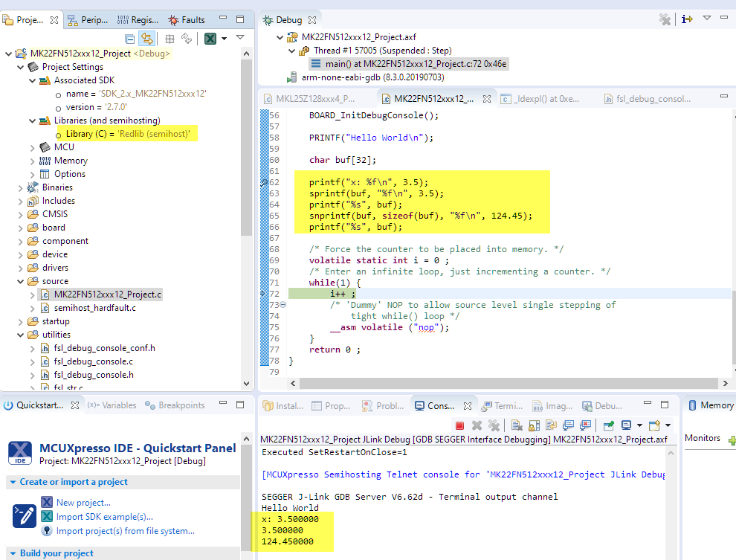Terminate console with red stop icon
Image resolution: width=736 pixels, height=560 pixels.
(x=460, y=425)
